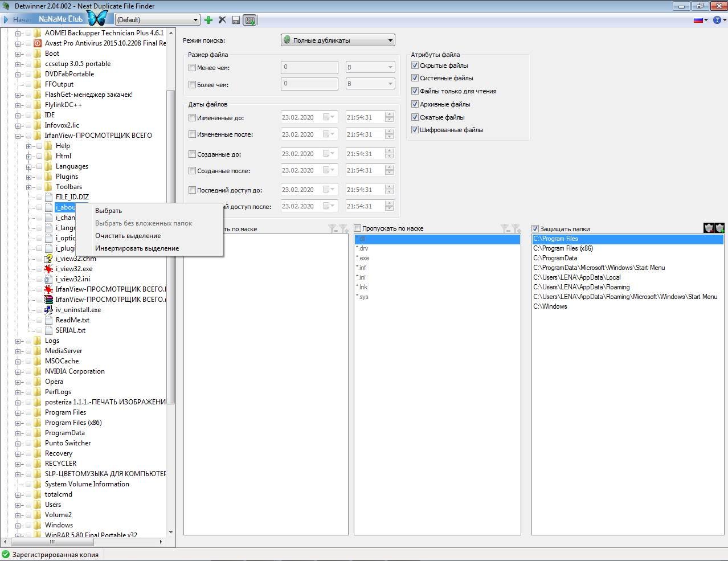
Task: Open the 'Полные дубликаты' search mode dropdown
Action: coord(338,40)
